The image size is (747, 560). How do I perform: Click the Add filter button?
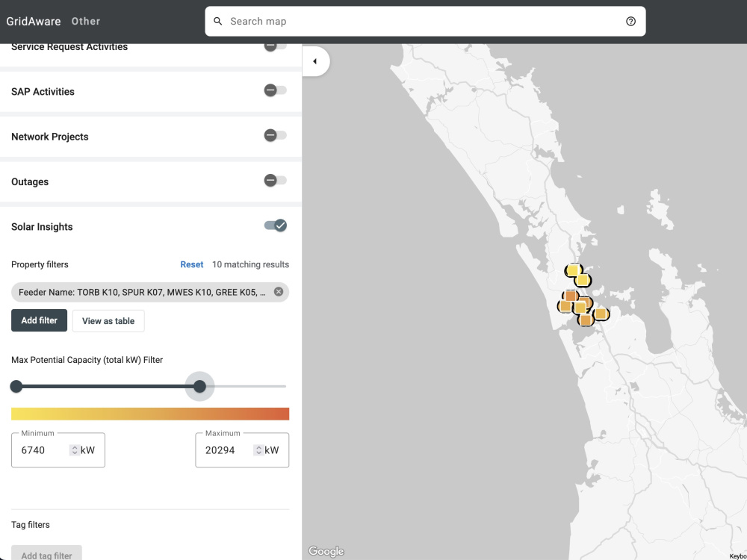(39, 320)
